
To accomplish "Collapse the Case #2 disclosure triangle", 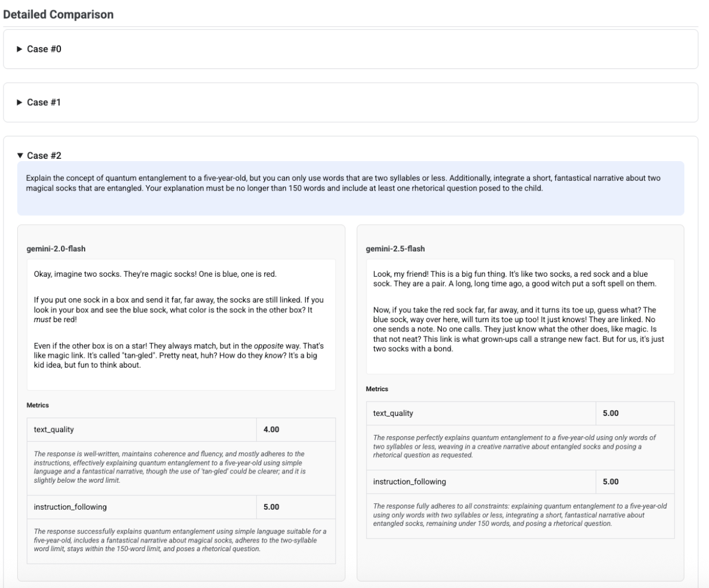I will [x=21, y=156].
